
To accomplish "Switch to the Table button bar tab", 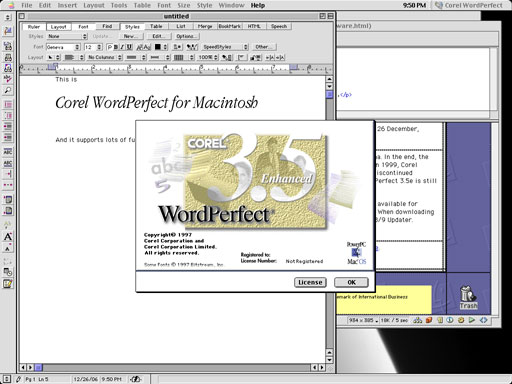I will (156, 26).
